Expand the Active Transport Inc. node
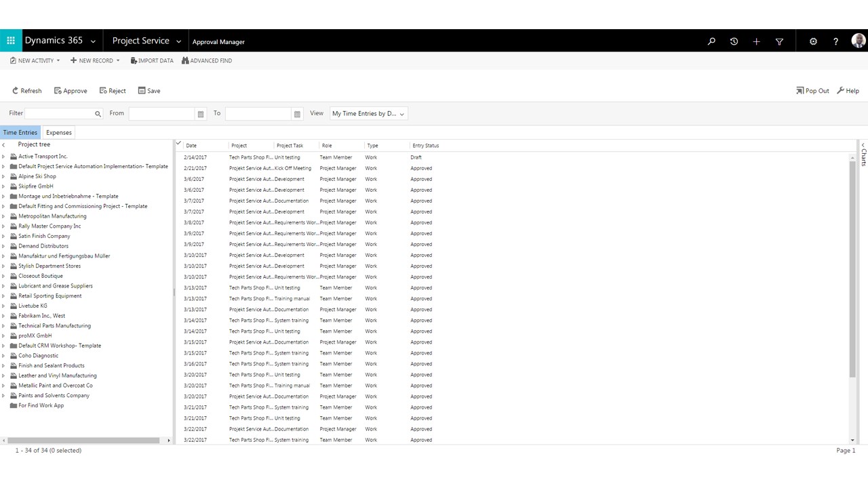 click(3, 157)
